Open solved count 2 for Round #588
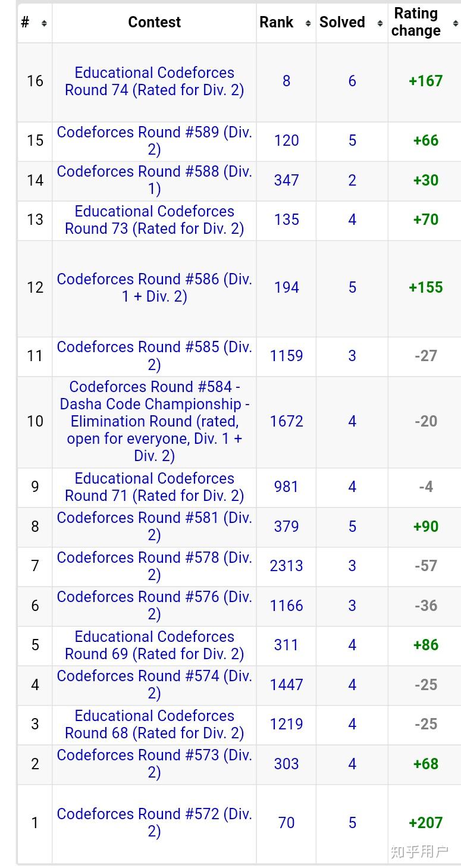This screenshot has height=868, width=461. tap(352, 180)
